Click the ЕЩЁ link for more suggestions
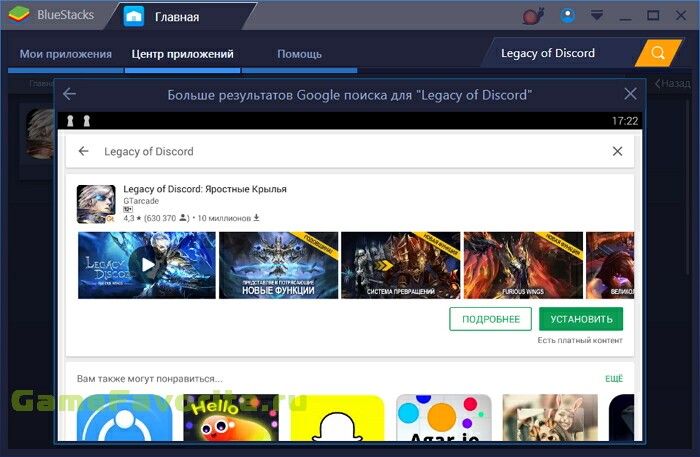This screenshot has width=700, height=457. (614, 379)
